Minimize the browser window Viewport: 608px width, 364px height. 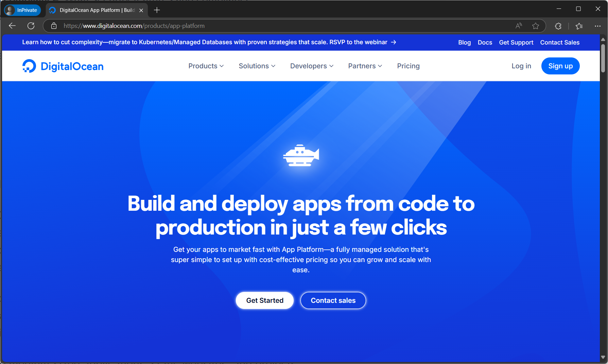(559, 9)
